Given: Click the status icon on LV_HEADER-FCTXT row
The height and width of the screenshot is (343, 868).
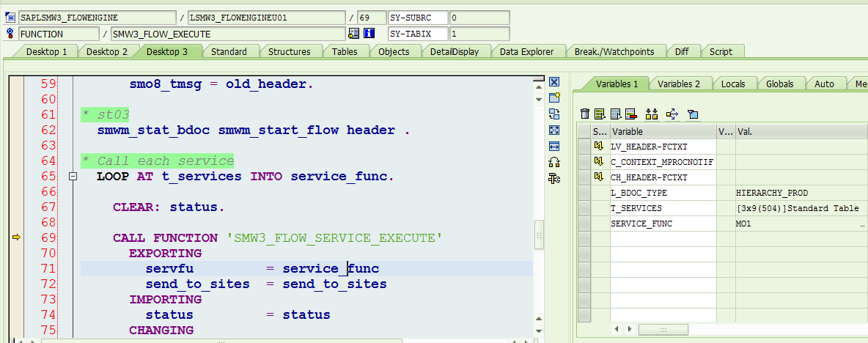Looking at the screenshot, I should click(598, 146).
